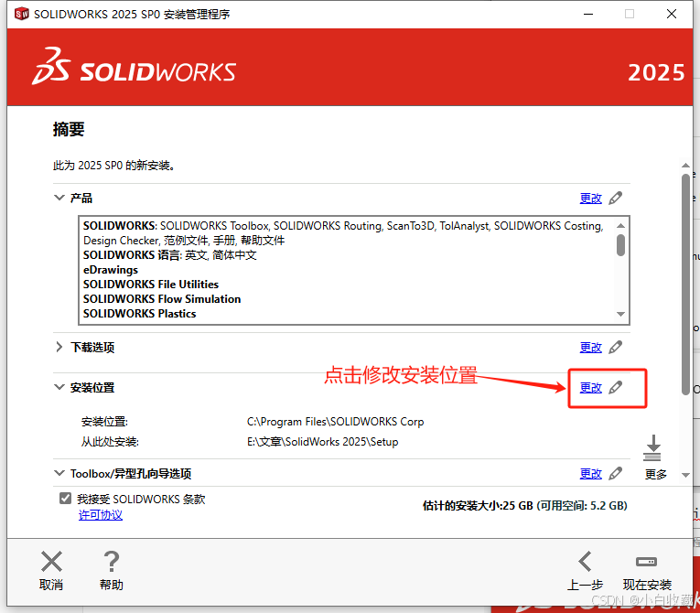Viewport: 700px width, 613px height.
Task: Select SOLIDWORKS Flow Simulation in products list
Action: tap(162, 299)
